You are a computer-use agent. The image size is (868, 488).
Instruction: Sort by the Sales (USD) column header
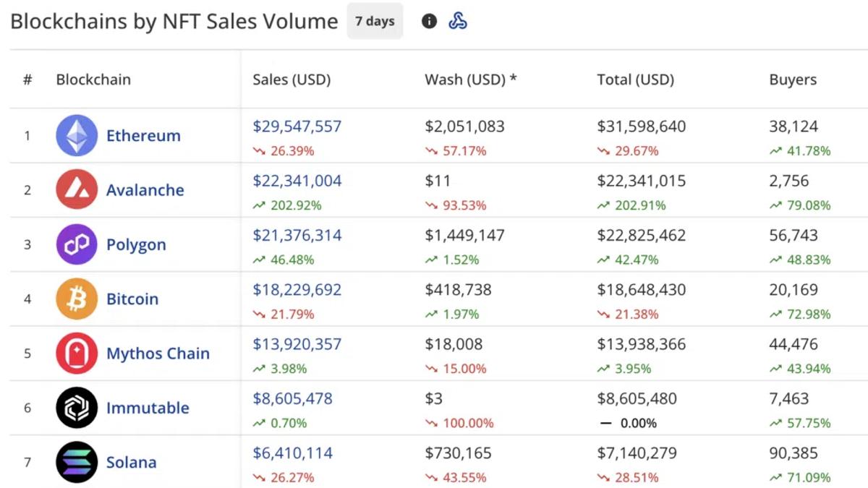(292, 80)
